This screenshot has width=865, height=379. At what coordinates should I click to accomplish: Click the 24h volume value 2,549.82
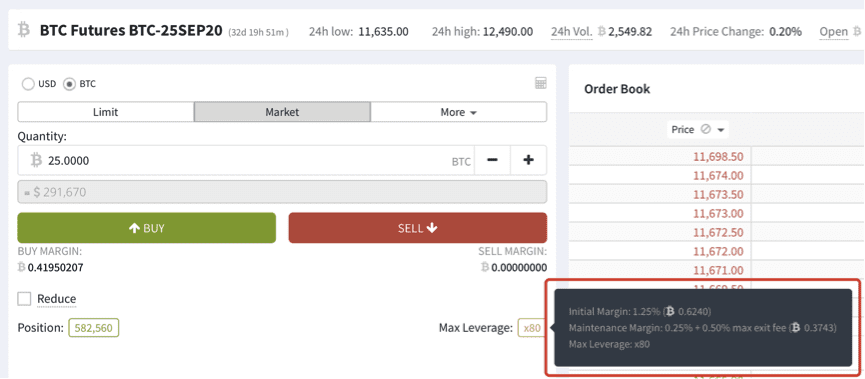pos(630,31)
